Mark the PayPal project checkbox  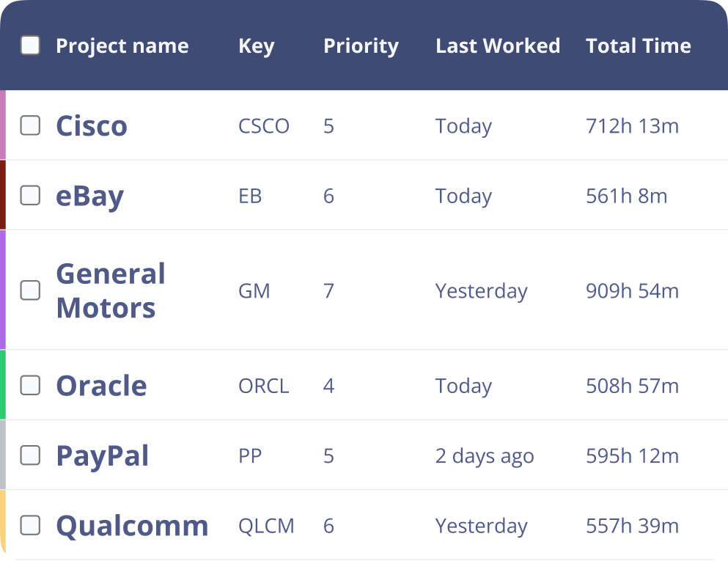[x=30, y=455]
